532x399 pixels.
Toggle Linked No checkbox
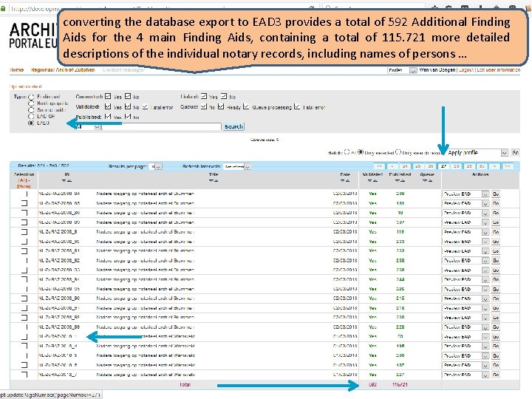(224, 96)
